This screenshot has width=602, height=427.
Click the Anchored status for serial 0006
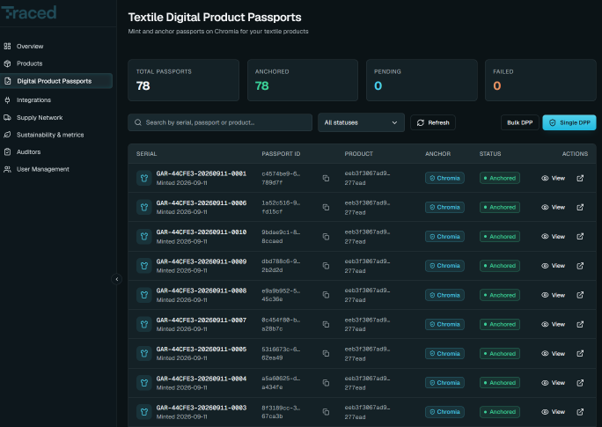(499, 207)
